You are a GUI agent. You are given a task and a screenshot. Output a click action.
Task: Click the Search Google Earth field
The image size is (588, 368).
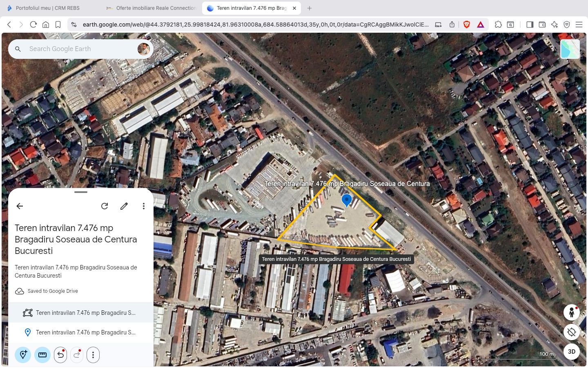point(80,49)
